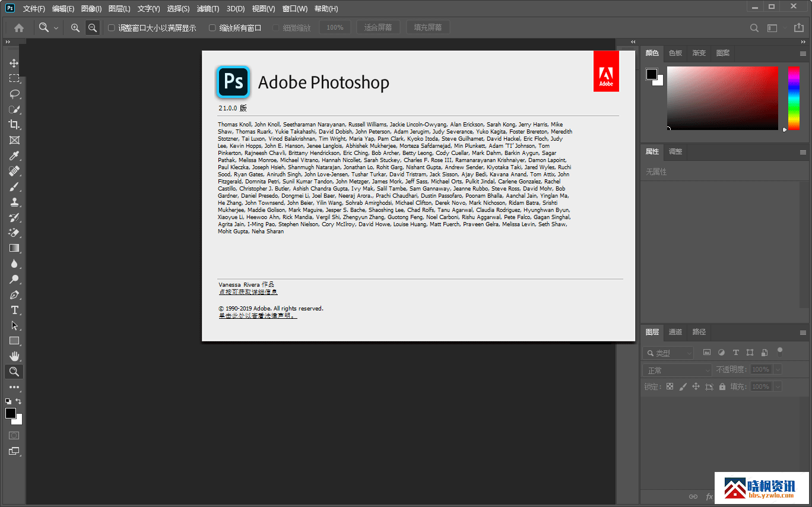Toggle Quick Mask mode icon

[x=14, y=435]
